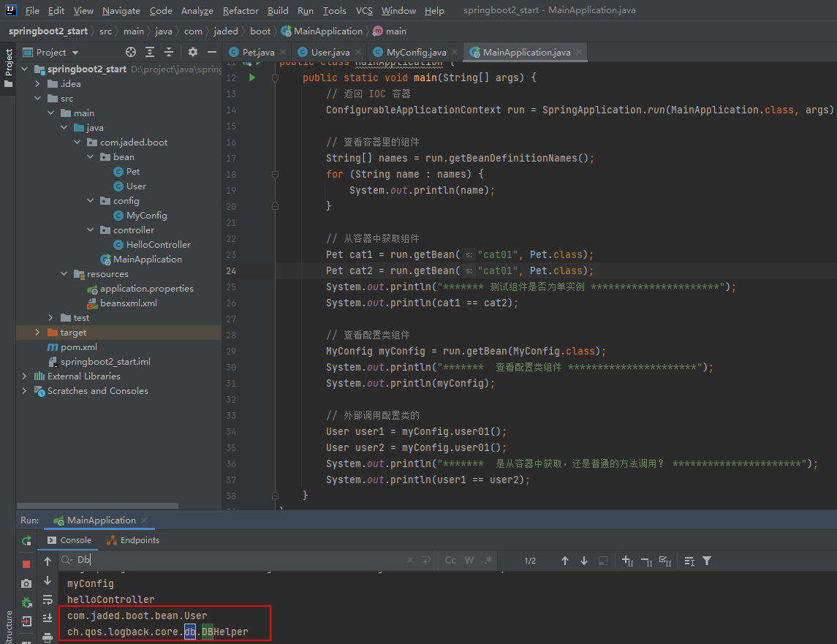
Task: Go up the stack trace in console
Action: [48, 561]
